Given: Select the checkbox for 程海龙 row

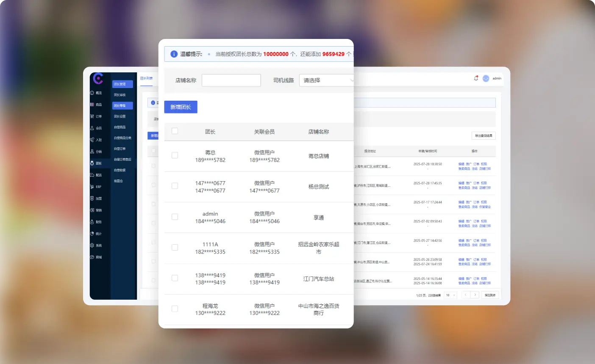Looking at the screenshot, I should (175, 309).
